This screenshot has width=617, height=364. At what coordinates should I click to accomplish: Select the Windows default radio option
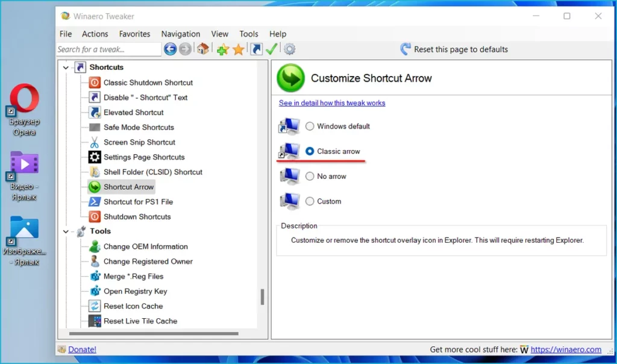(x=310, y=127)
